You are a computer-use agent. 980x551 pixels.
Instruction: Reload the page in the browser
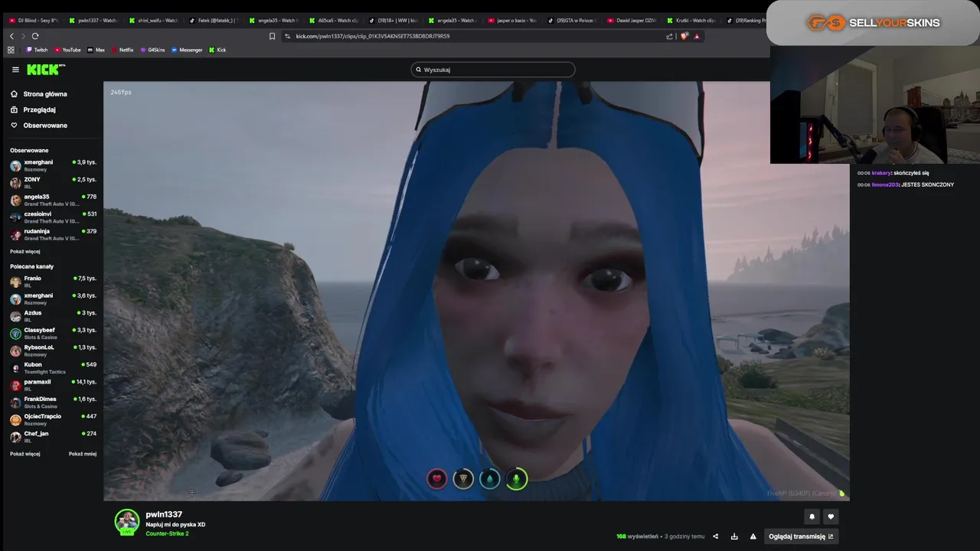click(x=35, y=36)
